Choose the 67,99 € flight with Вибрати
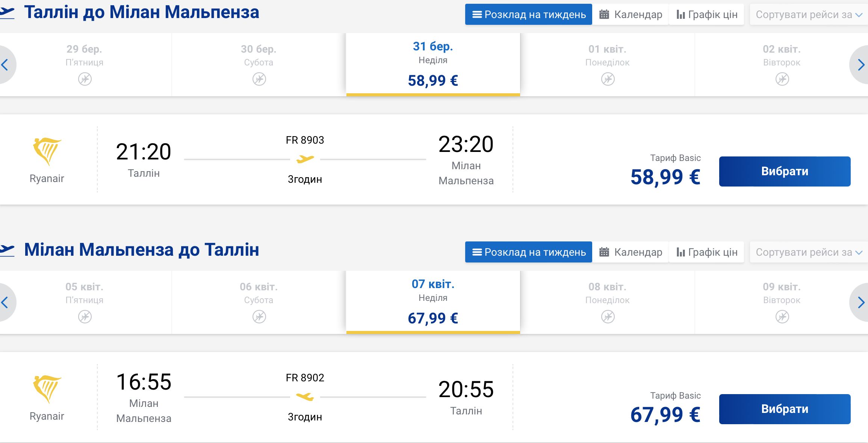This screenshot has height=443, width=868. 785,409
